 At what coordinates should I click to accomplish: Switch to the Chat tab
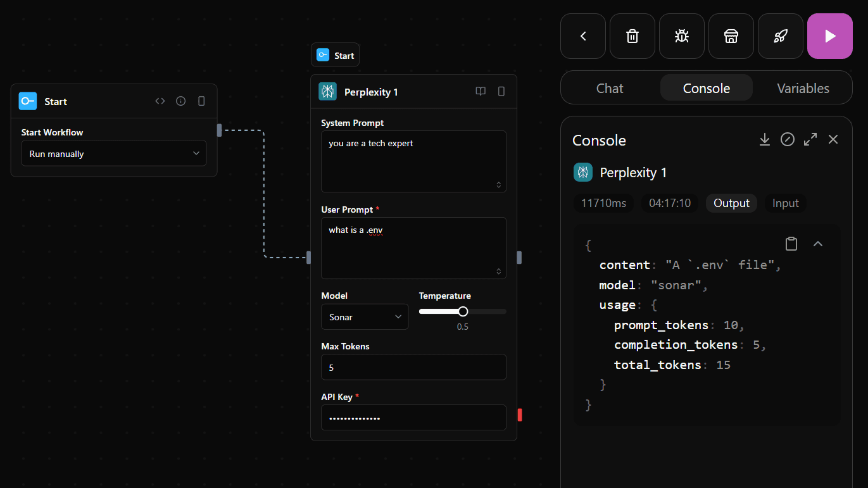coord(609,88)
